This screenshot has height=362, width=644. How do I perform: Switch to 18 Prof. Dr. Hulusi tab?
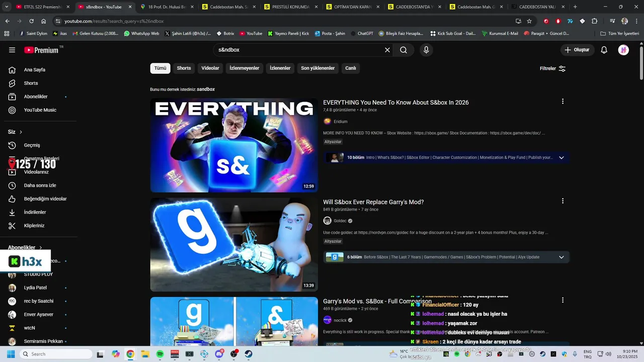tap(166, 7)
